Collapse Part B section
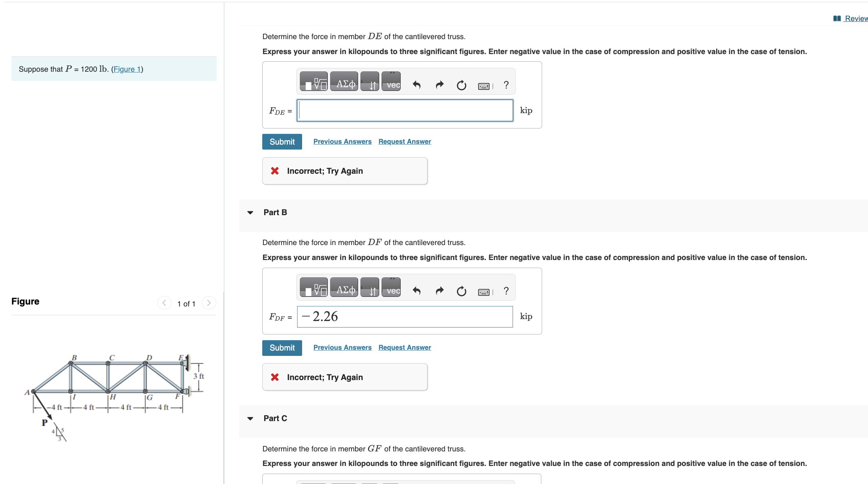Screen dimensions: 868x484 click(250, 212)
